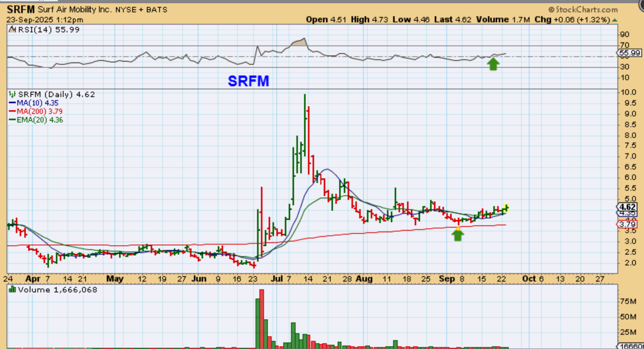The height and width of the screenshot is (349, 644).
Task: Click the 28 date label before Aug
Action: tap(347, 279)
